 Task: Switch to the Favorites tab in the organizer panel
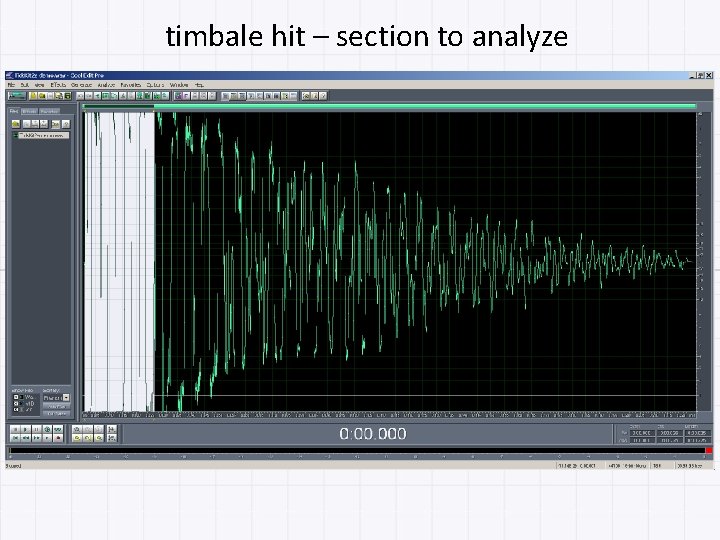point(49,111)
